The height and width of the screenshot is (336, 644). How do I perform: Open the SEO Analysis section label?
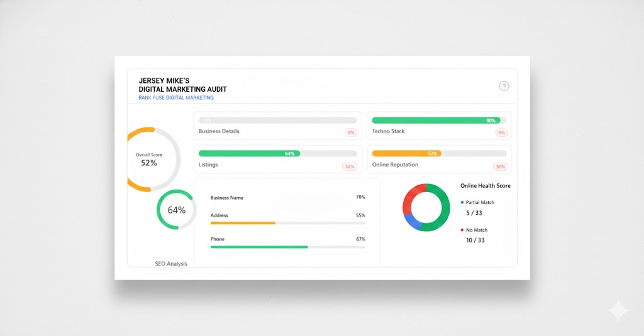[x=171, y=264]
